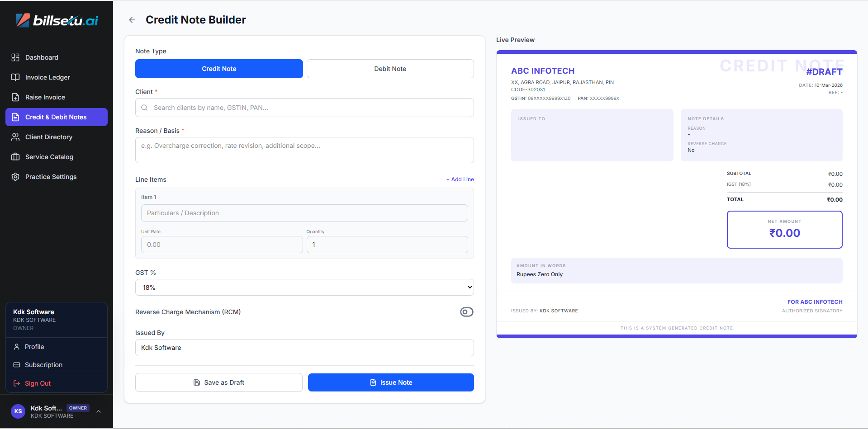The image size is (868, 429).
Task: Open the Subscription menu entry
Action: pos(43,365)
